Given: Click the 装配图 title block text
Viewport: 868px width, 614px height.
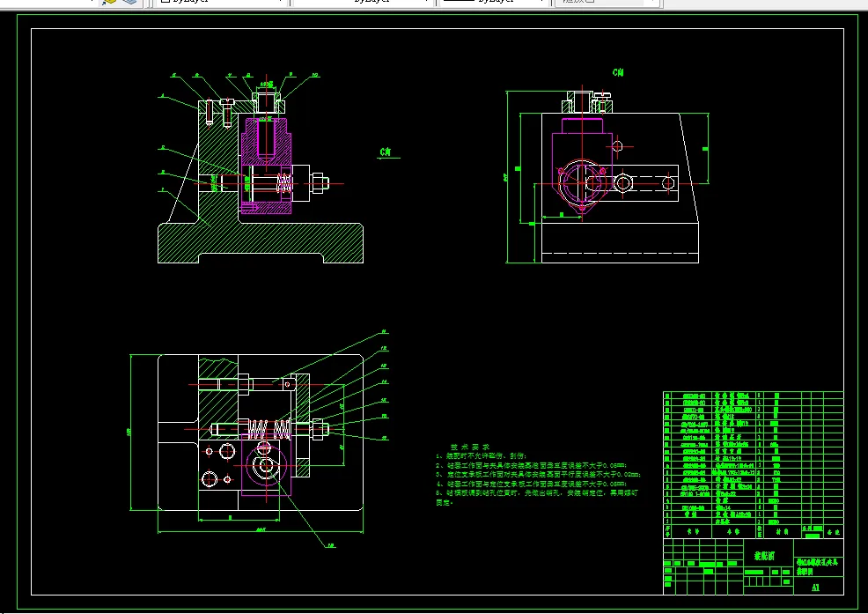Looking at the screenshot, I should pyautogui.click(x=764, y=555).
